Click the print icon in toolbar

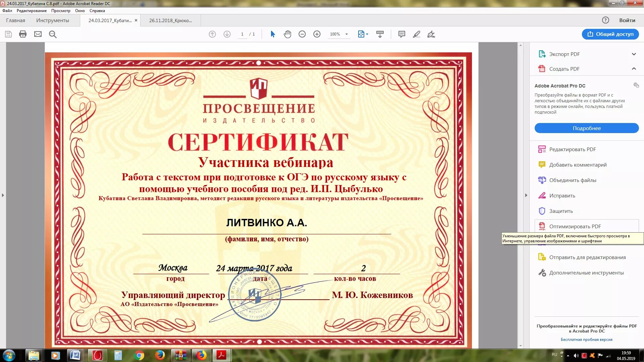[23, 34]
